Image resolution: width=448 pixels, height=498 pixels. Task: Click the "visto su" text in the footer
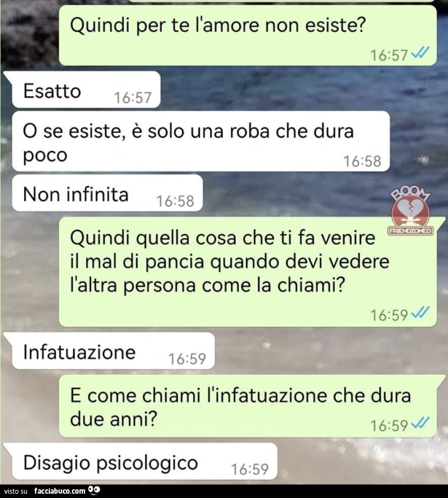click(x=16, y=492)
